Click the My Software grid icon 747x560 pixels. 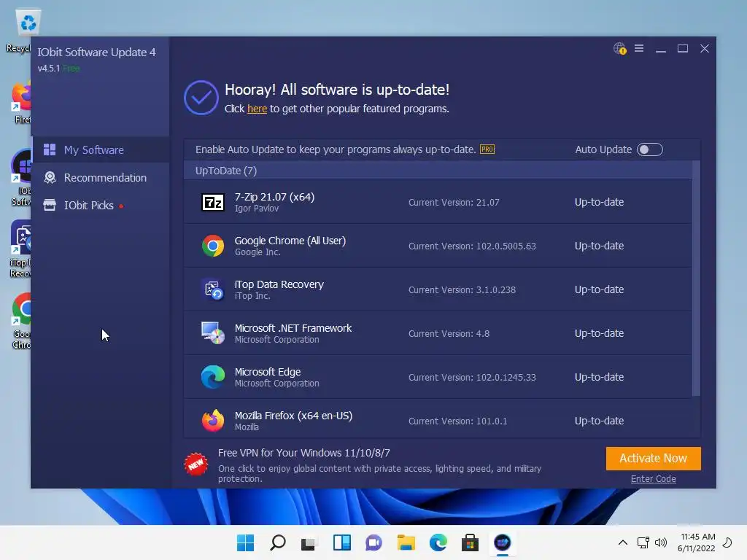pyautogui.click(x=50, y=149)
